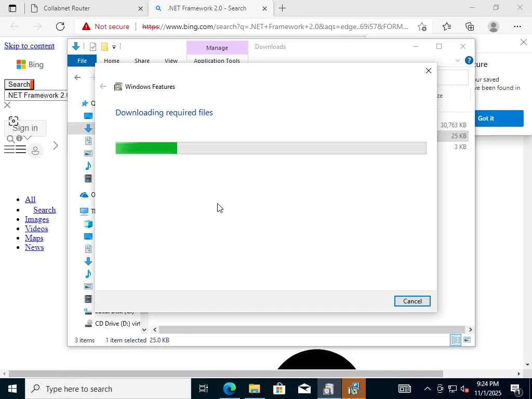Click Bing visual search camera icon
Image resolution: width=532 pixels, height=399 pixels.
[13, 121]
